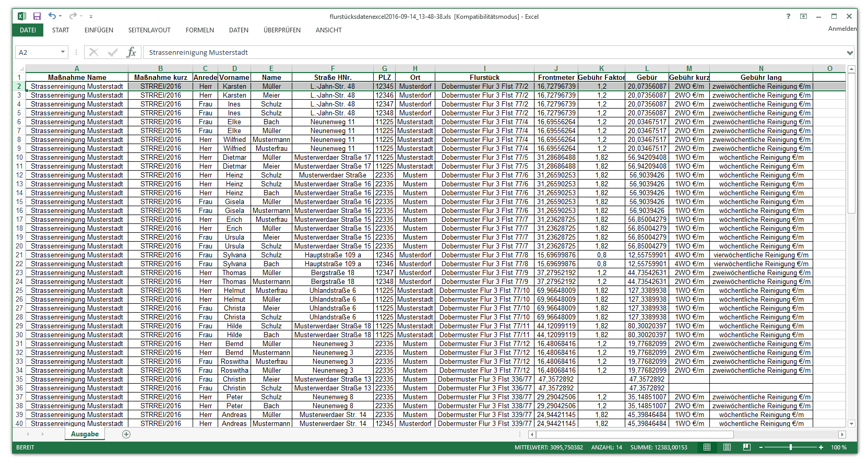
Task: Add a new sheet with the plus icon
Action: coord(126,434)
